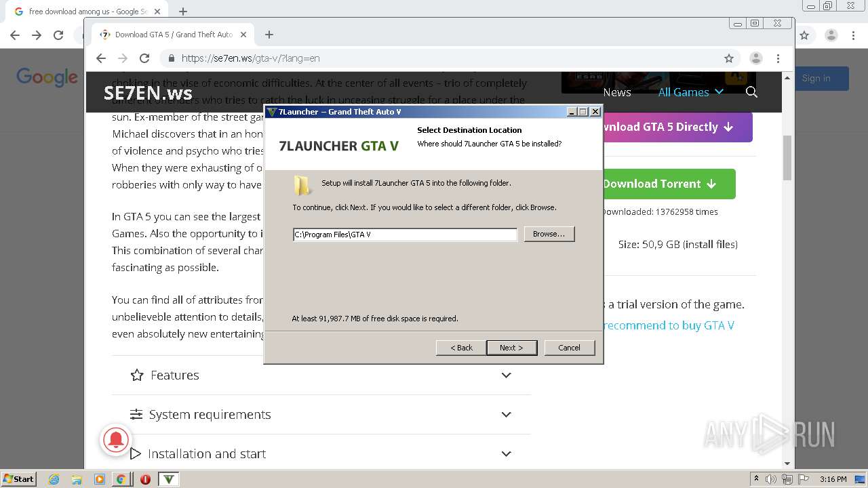This screenshot has width=868, height=488.
Task: Cancel the 7Launcher GTA V setup
Action: point(569,348)
